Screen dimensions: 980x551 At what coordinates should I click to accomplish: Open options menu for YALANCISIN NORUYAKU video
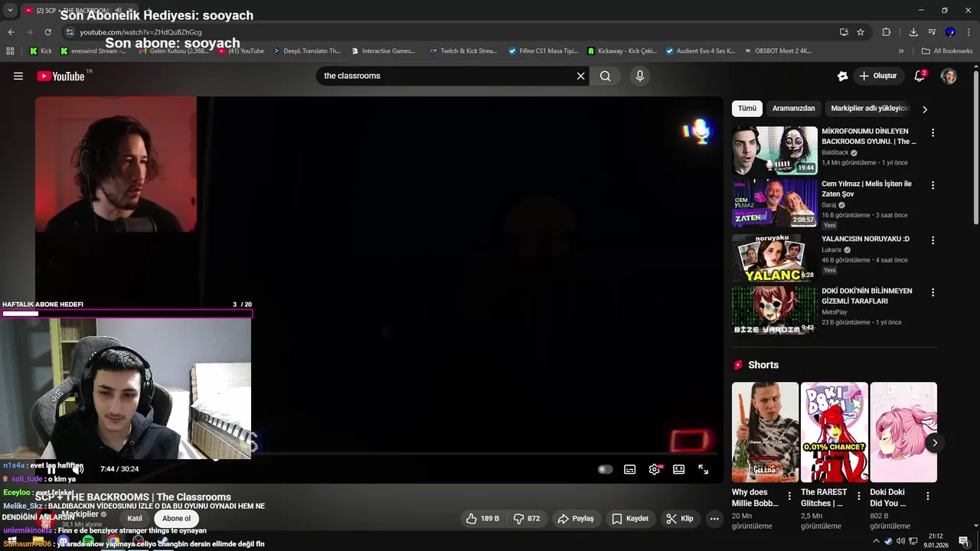click(x=933, y=240)
